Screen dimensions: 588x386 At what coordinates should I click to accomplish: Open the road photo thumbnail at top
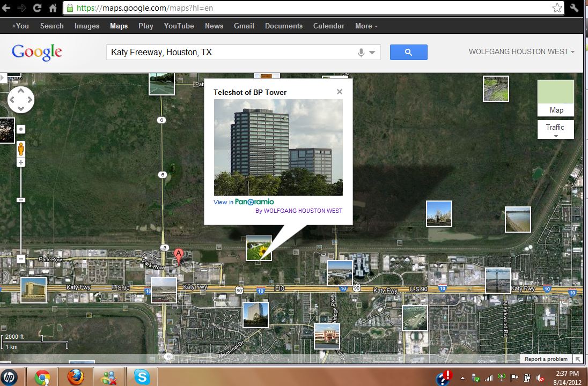[x=161, y=84]
